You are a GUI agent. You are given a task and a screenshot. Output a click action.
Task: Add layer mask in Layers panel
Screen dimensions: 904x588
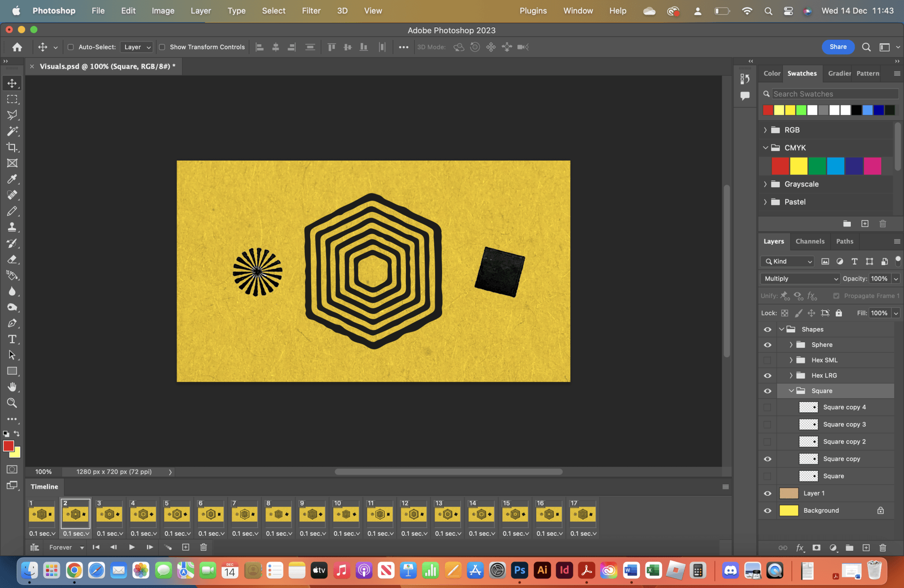[816, 548]
